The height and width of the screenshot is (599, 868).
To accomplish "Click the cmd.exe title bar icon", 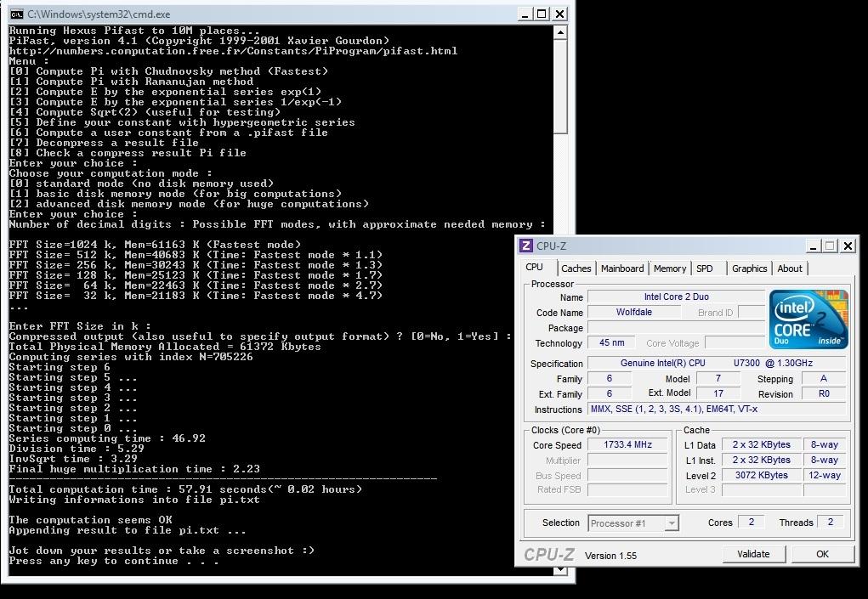I will [x=17, y=14].
